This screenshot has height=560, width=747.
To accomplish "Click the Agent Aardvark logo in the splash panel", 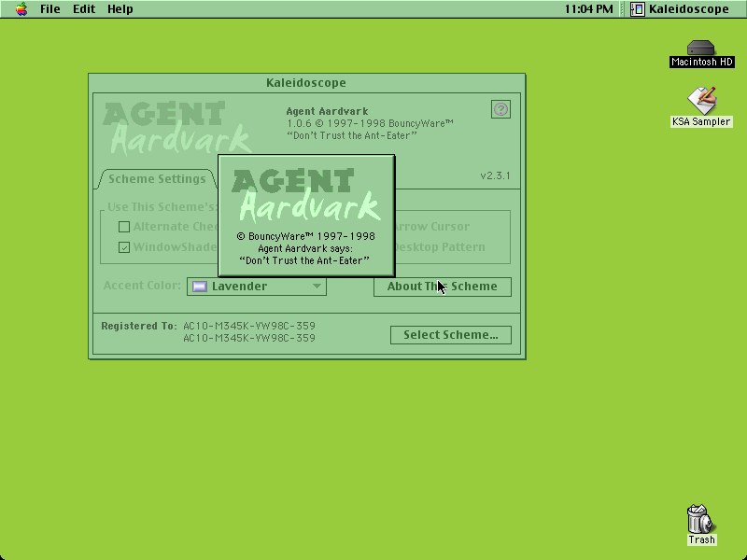I will pos(306,195).
